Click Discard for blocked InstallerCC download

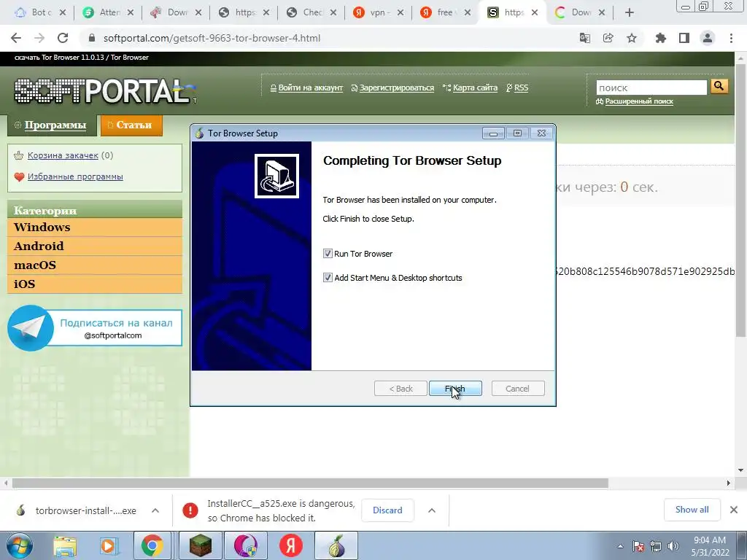pyautogui.click(x=387, y=510)
